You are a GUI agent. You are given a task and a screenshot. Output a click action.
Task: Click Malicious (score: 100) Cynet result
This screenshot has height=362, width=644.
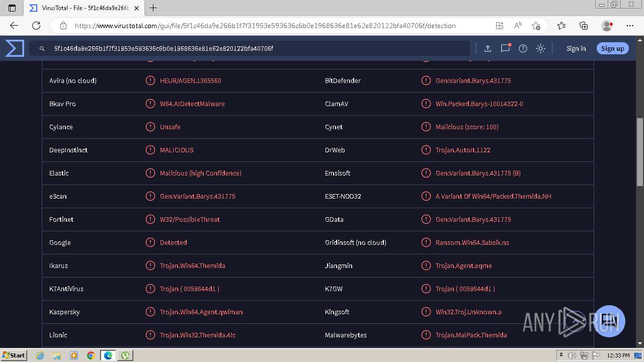coord(467,127)
